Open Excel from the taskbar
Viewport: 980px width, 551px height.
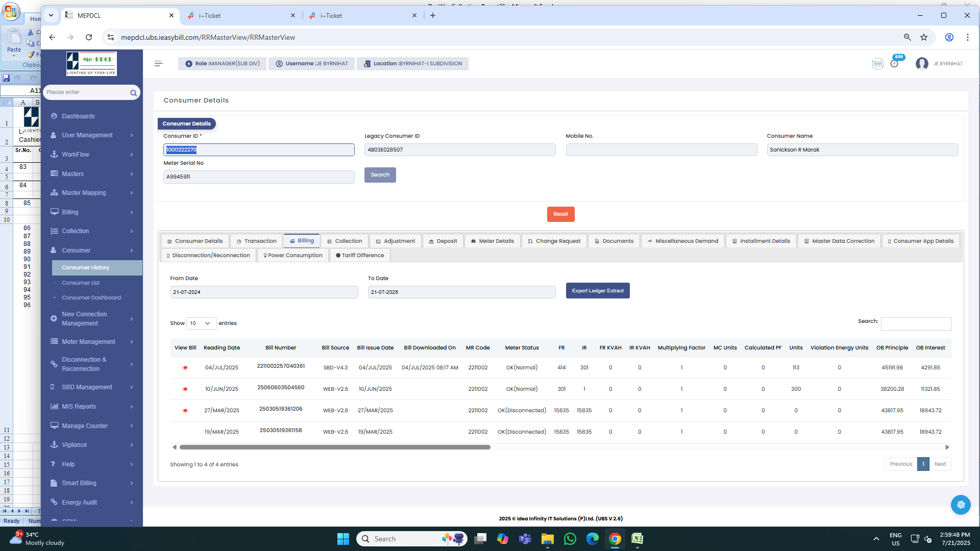638,539
